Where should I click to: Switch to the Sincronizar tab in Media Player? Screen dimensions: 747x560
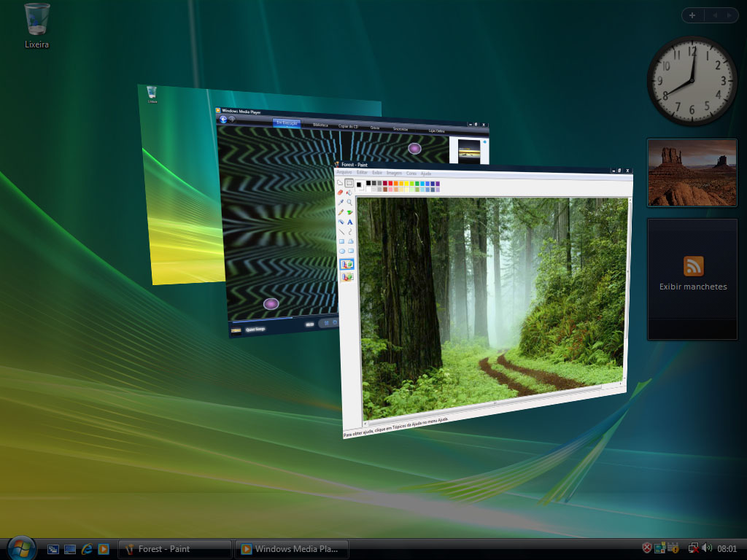(400, 129)
